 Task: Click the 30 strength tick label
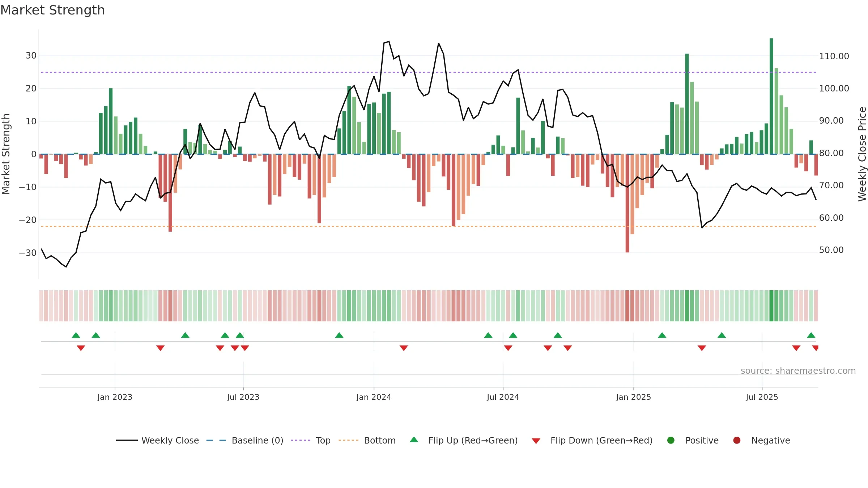click(x=31, y=55)
